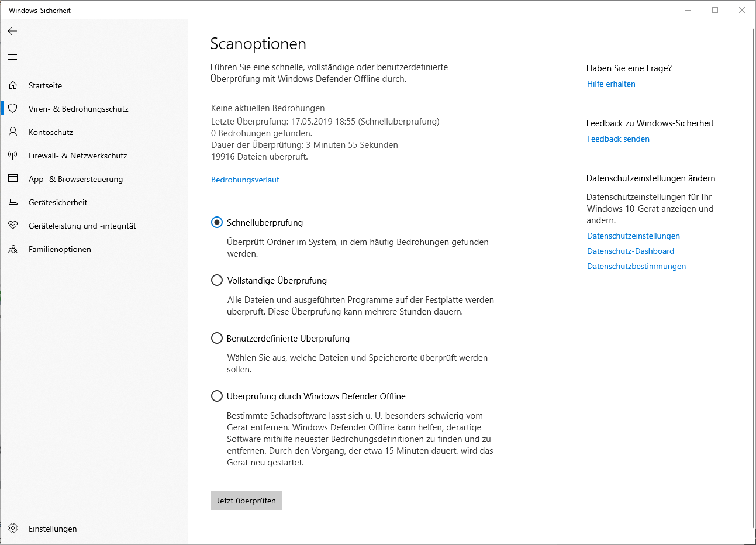Click the Familienoptionen people icon
This screenshot has height=545, width=756.
[x=13, y=249]
